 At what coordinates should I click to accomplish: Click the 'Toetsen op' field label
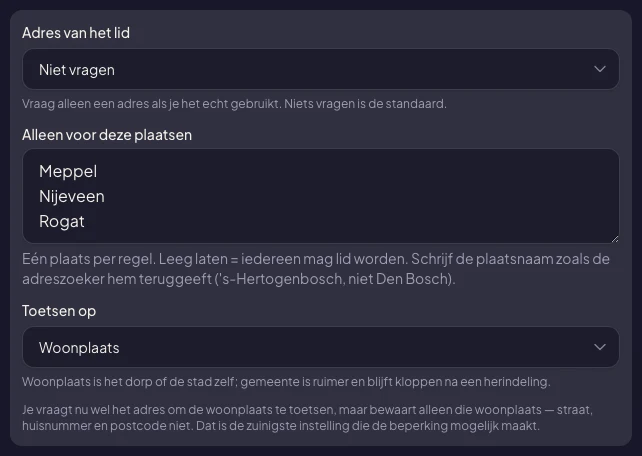tap(59, 311)
